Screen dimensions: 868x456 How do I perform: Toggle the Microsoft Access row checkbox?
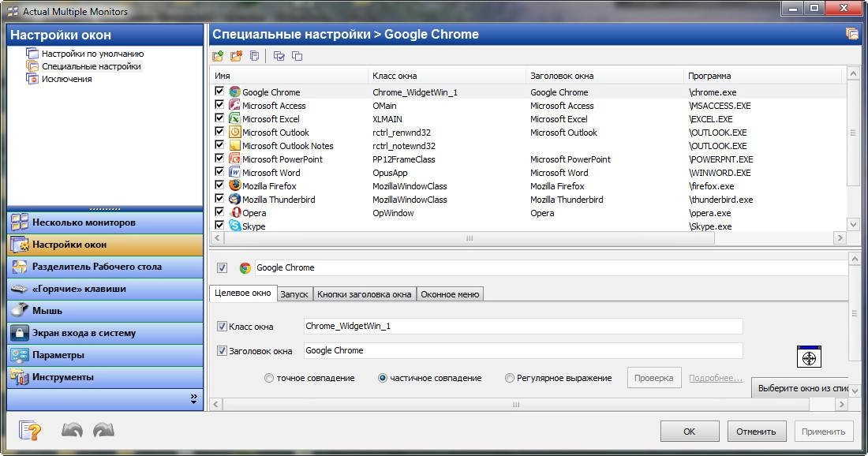pos(219,104)
